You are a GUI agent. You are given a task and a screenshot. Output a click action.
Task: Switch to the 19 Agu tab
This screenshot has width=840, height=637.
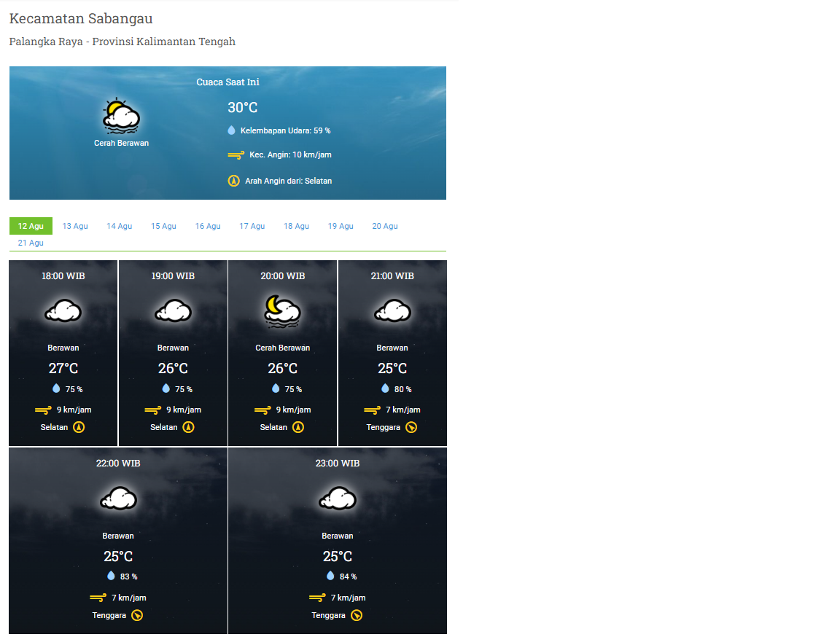(341, 226)
